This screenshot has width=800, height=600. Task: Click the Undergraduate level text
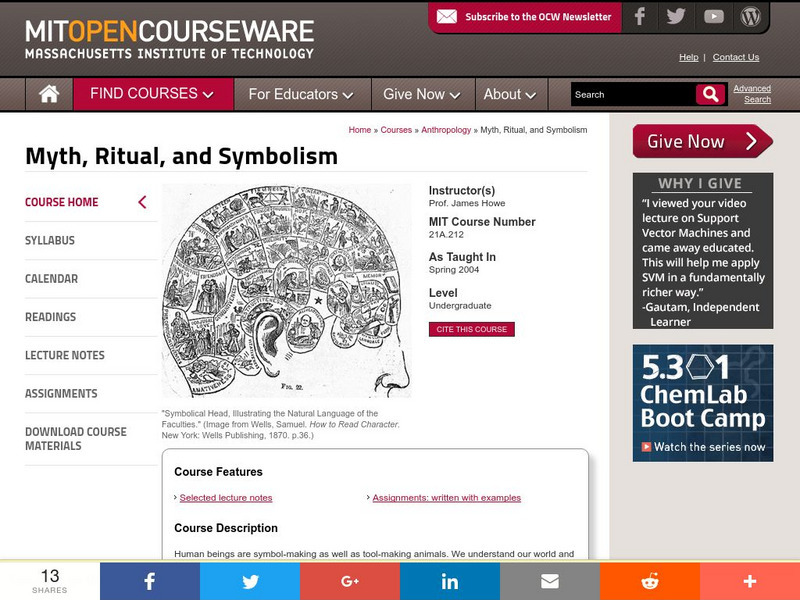tap(460, 306)
